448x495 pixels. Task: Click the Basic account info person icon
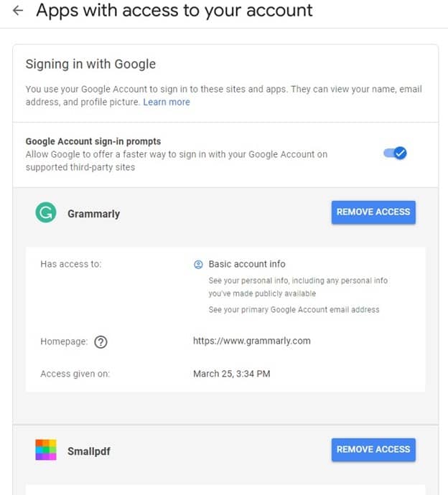[x=198, y=264]
